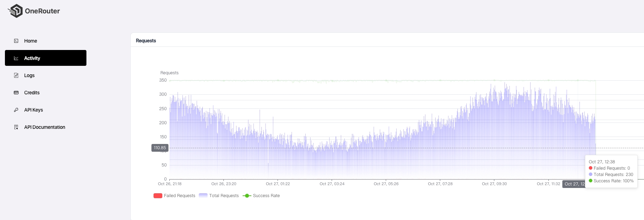Toggle Failed Requests legend label
Image resolution: width=644 pixels, height=220 pixels.
click(179, 196)
